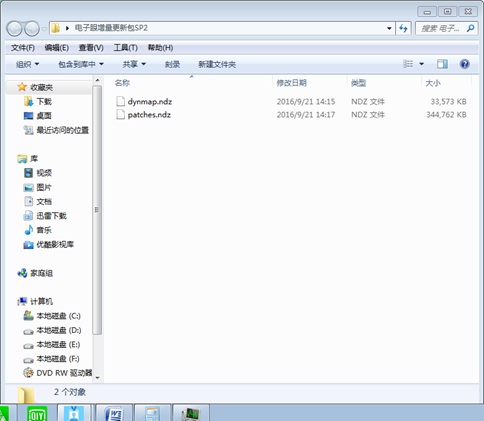484x421 pixels.
Task: Sort by the 类型 column header
Action: coord(358,83)
